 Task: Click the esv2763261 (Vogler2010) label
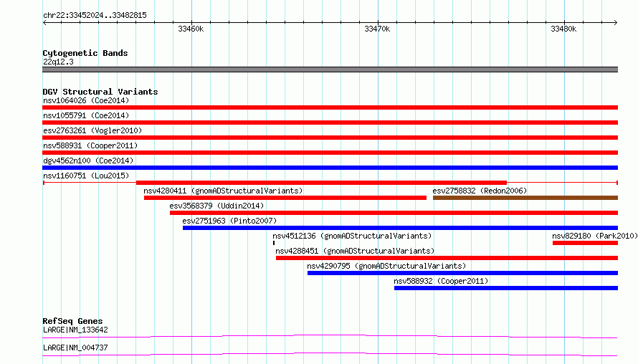point(92,130)
